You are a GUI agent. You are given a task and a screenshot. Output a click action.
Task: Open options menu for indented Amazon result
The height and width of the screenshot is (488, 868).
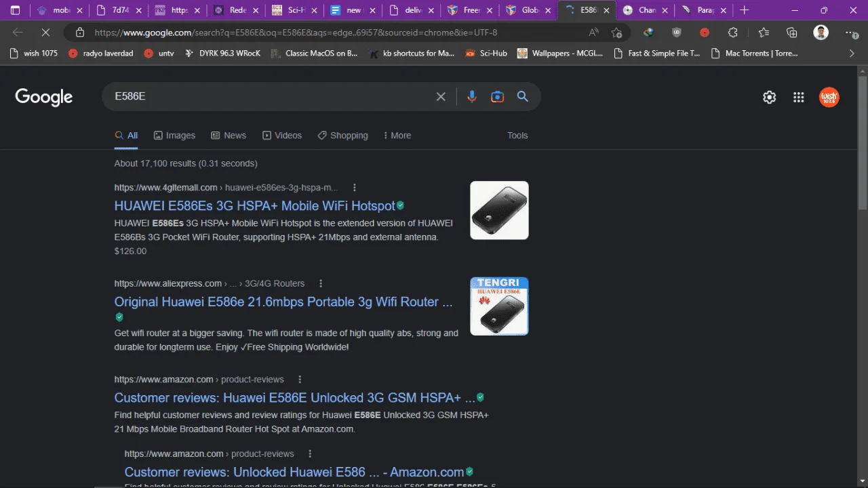click(310, 454)
